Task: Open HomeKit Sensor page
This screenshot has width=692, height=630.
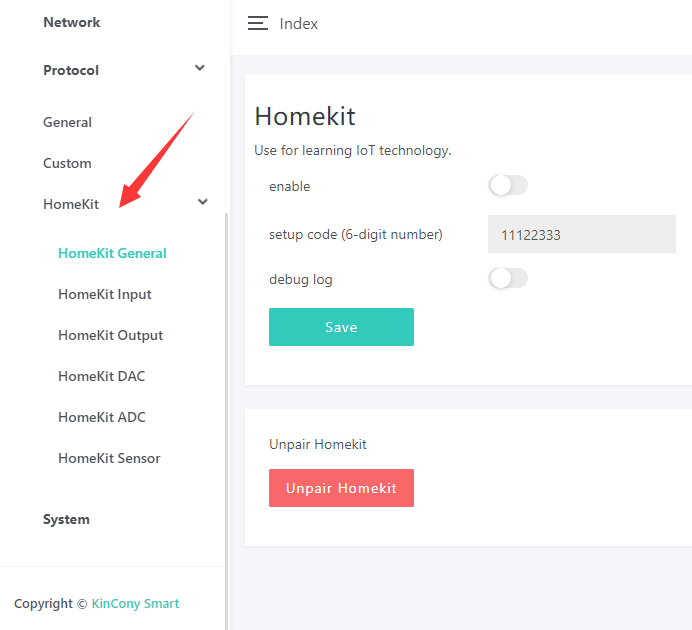Action: point(109,458)
